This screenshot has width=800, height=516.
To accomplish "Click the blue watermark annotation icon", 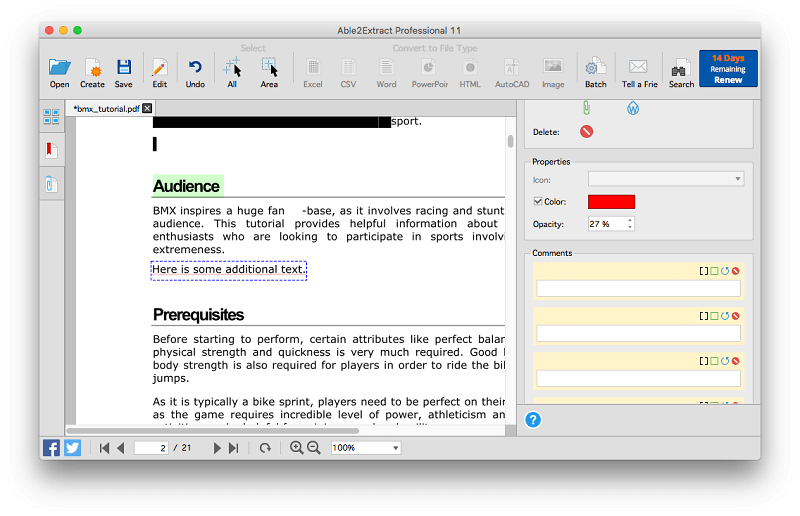I will click(633, 108).
